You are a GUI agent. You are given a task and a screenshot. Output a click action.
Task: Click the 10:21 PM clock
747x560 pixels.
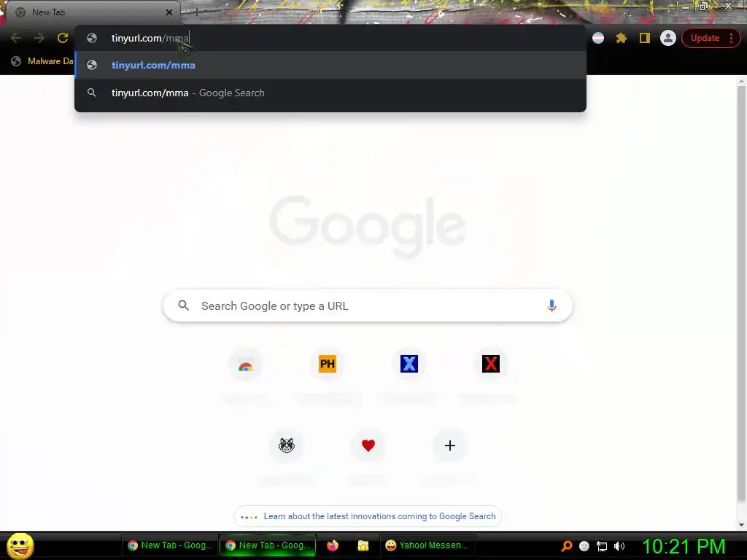[684, 546]
